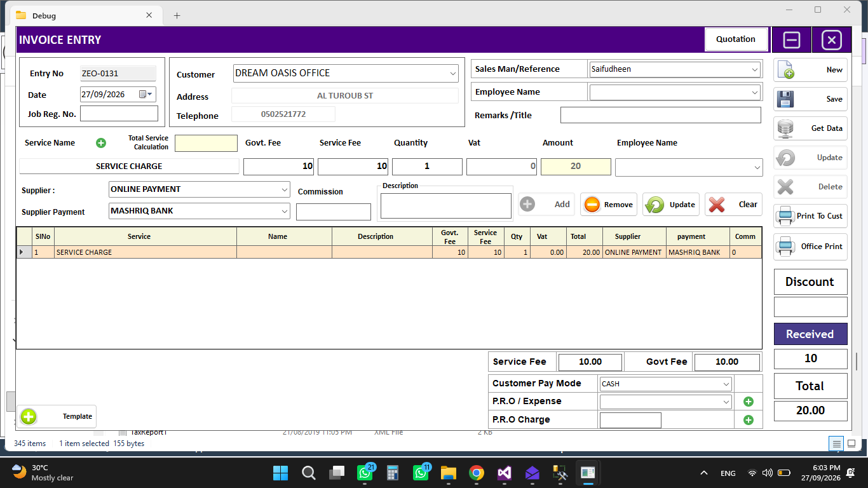868x488 pixels.
Task: Open the date picker calendar icon
Action: 145,94
